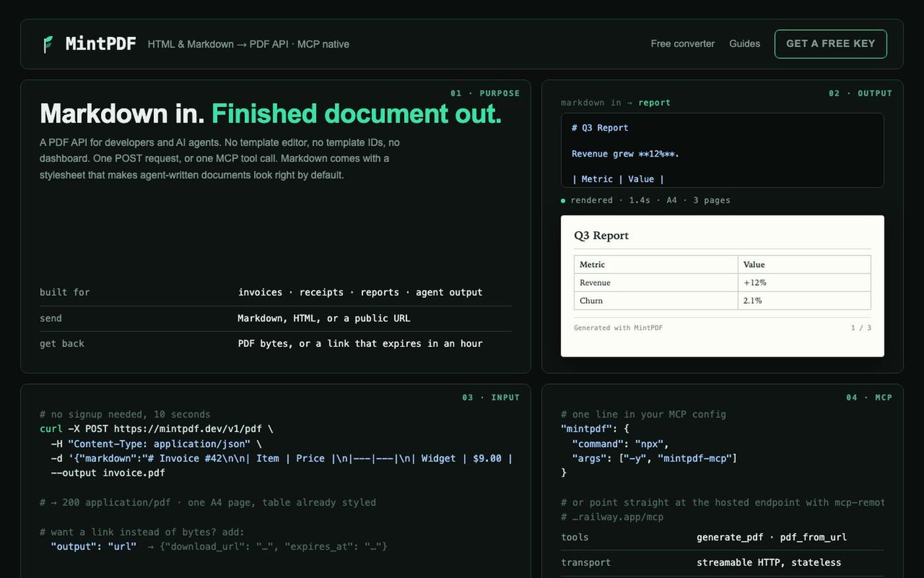
Task: Click the '"args": ["-y", "mintpdf-mcp"]' line
Action: point(655,458)
